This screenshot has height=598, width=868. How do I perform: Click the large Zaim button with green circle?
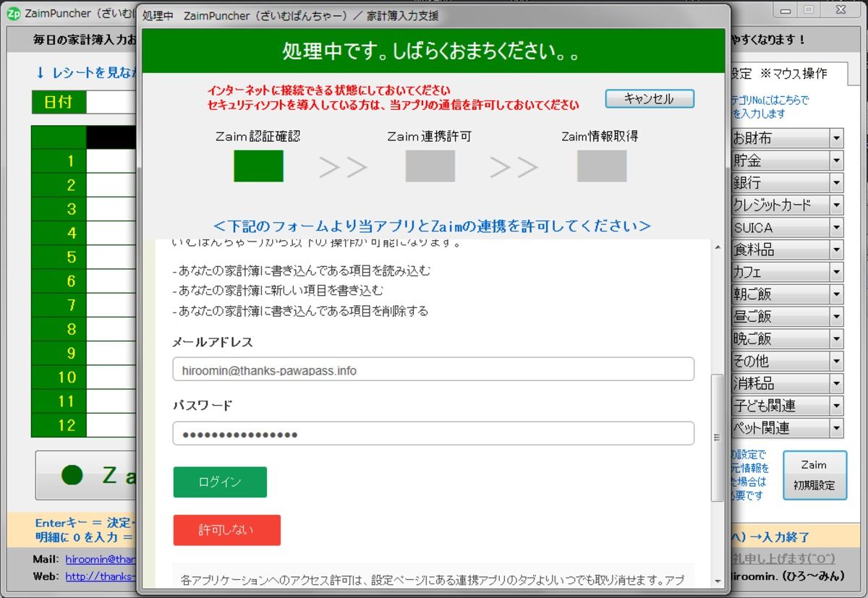[87, 475]
